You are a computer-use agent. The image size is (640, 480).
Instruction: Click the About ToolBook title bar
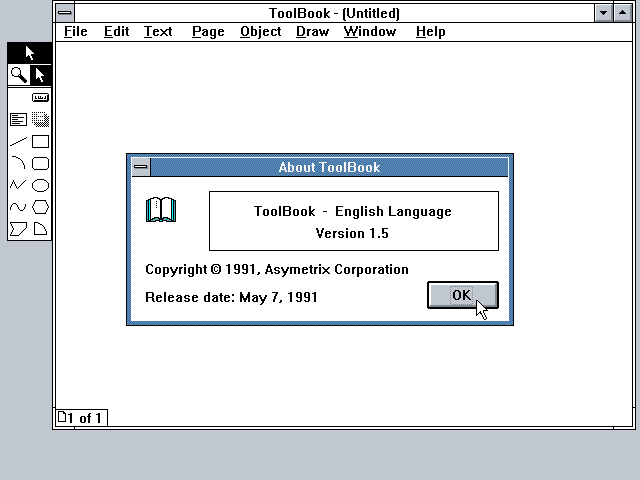click(329, 167)
